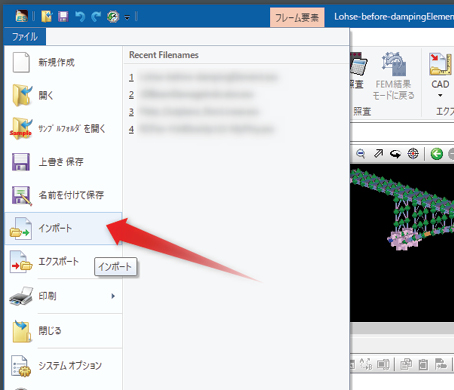The height and width of the screenshot is (390, 454).
Task: Select エクスポート from the file menu
Action: (63, 261)
